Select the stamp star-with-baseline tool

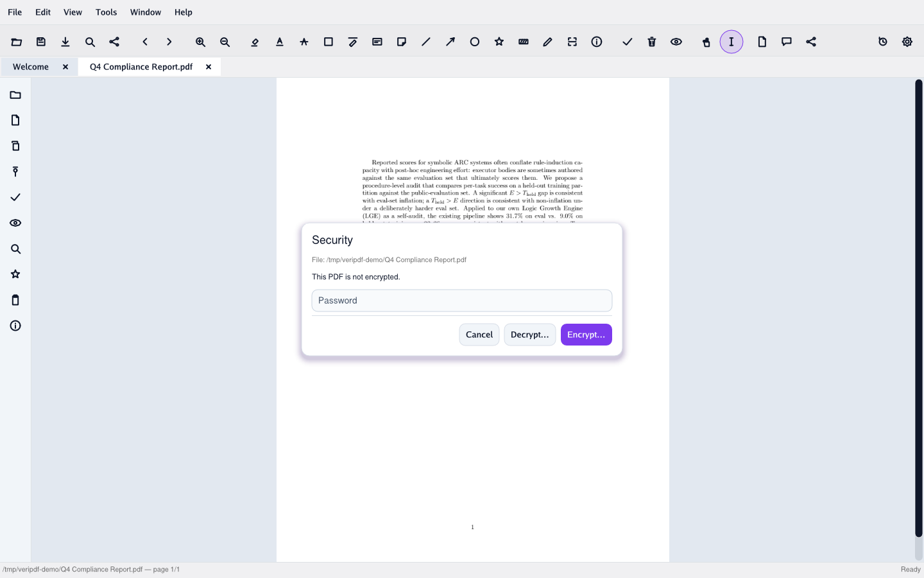pos(304,42)
